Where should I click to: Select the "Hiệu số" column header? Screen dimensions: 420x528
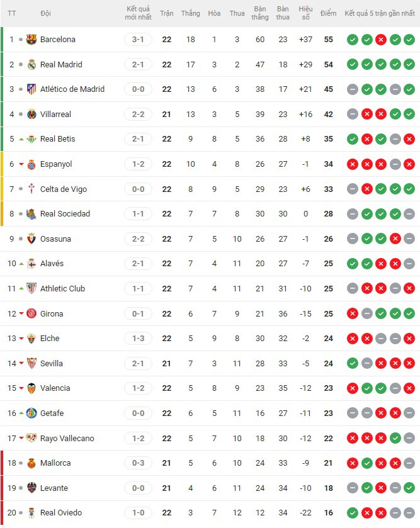[305, 13]
